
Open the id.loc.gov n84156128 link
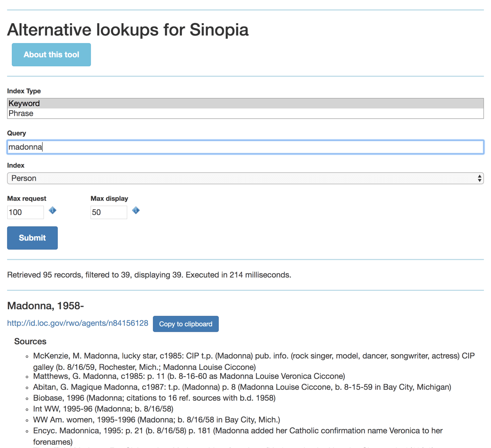tap(78, 323)
